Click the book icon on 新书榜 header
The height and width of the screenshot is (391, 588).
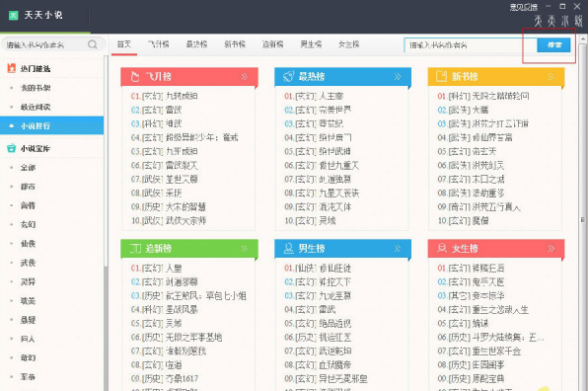[x=441, y=77]
